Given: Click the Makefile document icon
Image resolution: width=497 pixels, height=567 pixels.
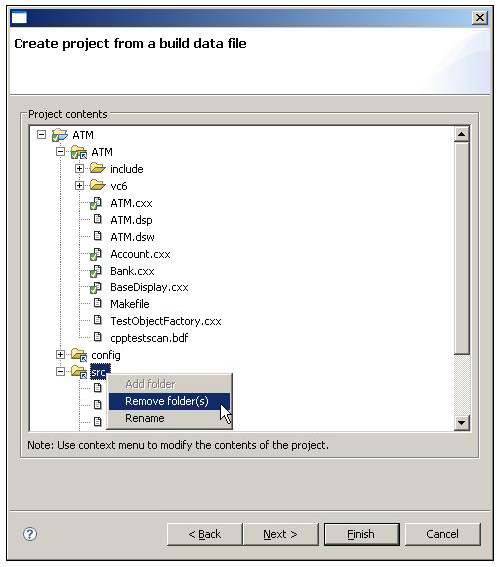Looking at the screenshot, I should [x=97, y=303].
